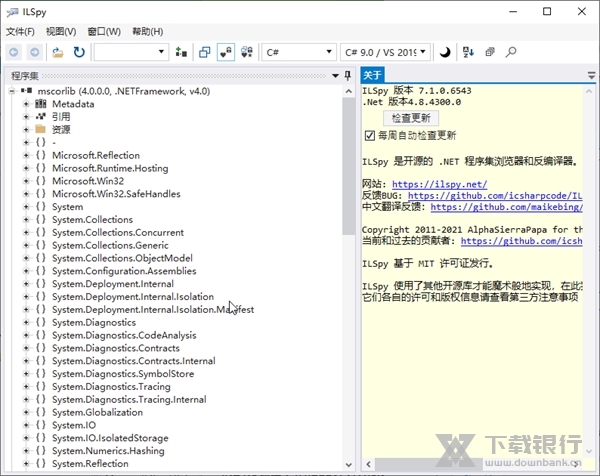
Task: Toggle show only public types icon
Action: (204, 52)
